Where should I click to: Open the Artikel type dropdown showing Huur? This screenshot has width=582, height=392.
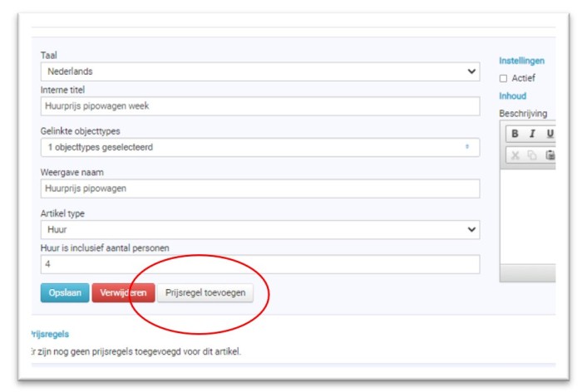click(260, 229)
